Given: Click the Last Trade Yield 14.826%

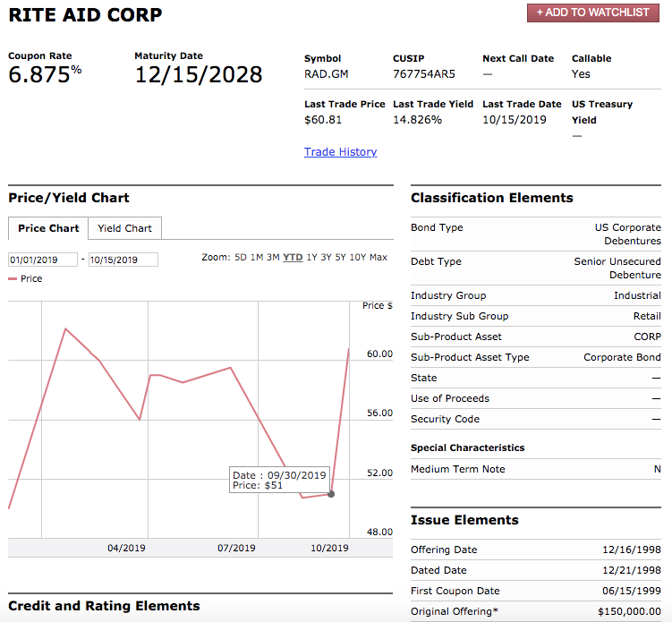Looking at the screenshot, I should point(418,120).
